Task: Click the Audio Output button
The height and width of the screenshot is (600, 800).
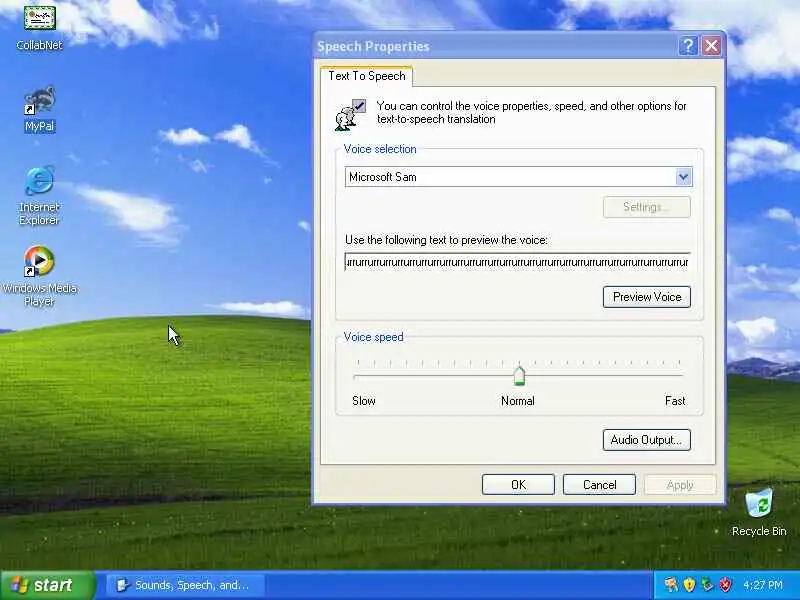Action: [646, 440]
